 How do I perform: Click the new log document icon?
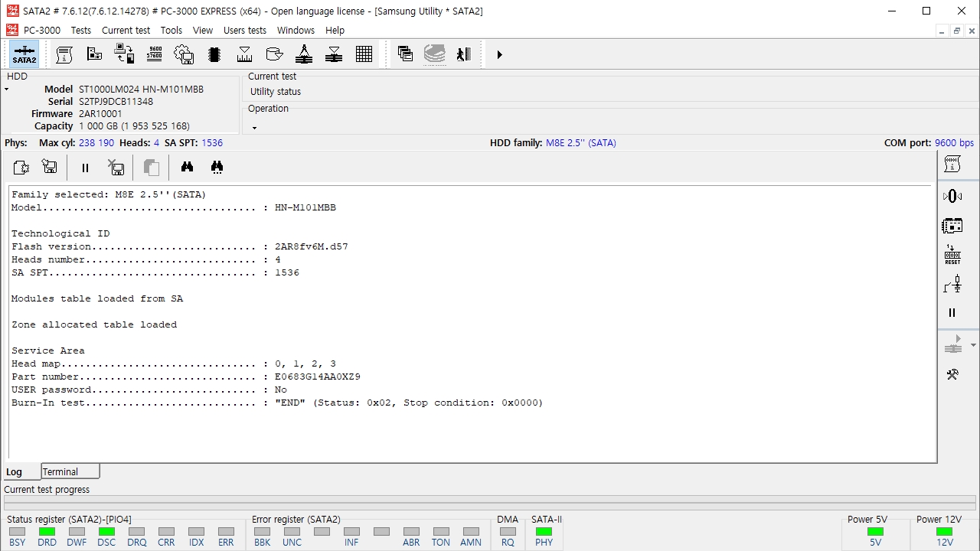[21, 167]
